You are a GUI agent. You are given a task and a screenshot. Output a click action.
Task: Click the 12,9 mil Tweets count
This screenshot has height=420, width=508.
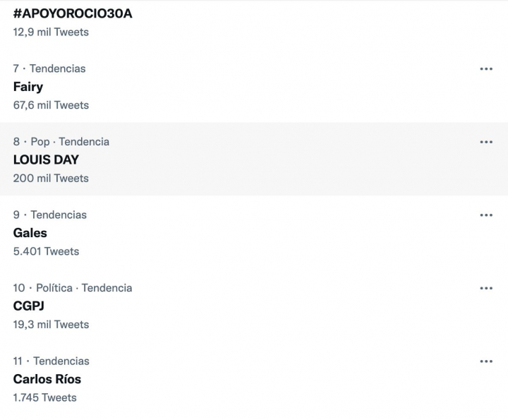pos(51,32)
